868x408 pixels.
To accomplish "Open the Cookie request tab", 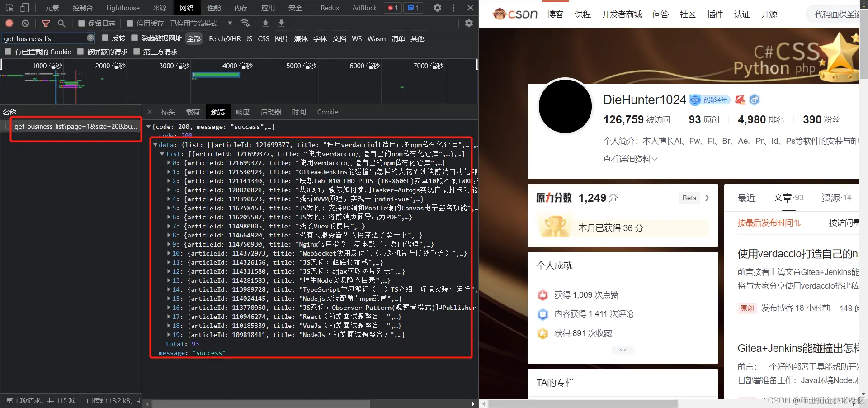I will coord(327,112).
